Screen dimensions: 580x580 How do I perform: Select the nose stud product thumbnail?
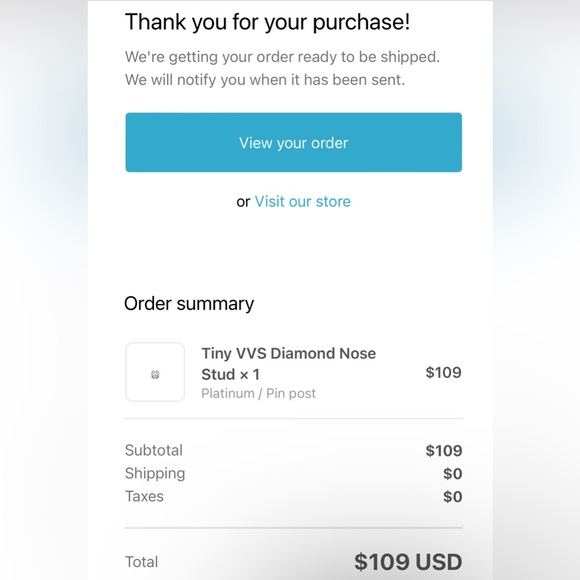point(155,372)
